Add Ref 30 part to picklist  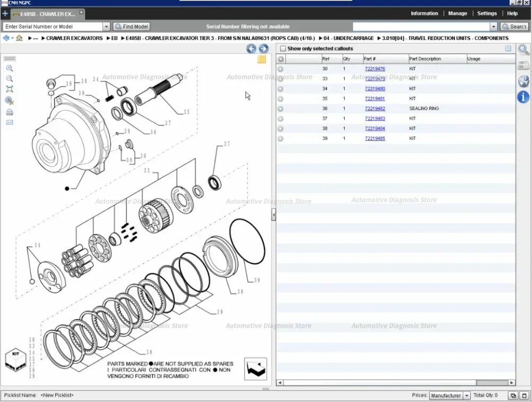[x=280, y=69]
